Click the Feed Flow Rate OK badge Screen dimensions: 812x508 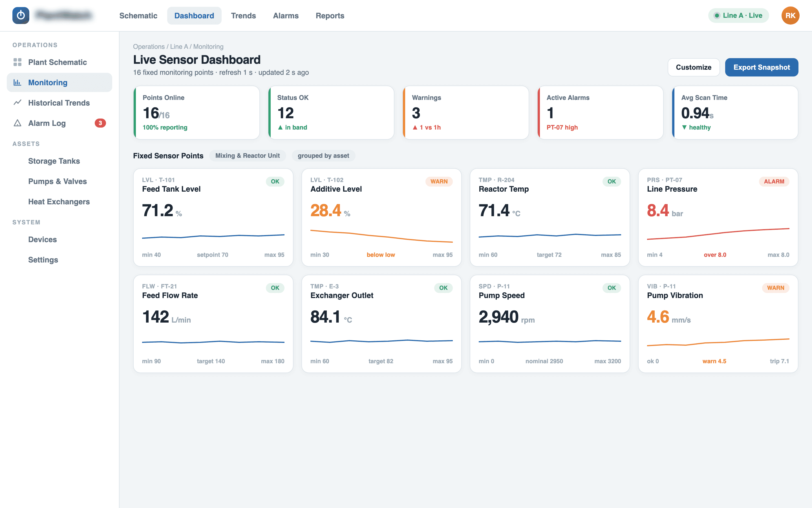click(275, 288)
